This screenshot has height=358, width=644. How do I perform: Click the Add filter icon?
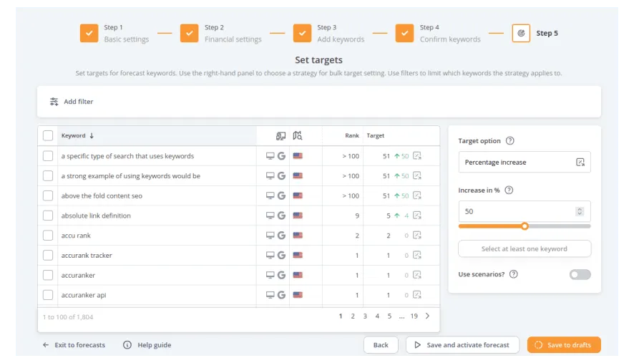click(x=54, y=102)
